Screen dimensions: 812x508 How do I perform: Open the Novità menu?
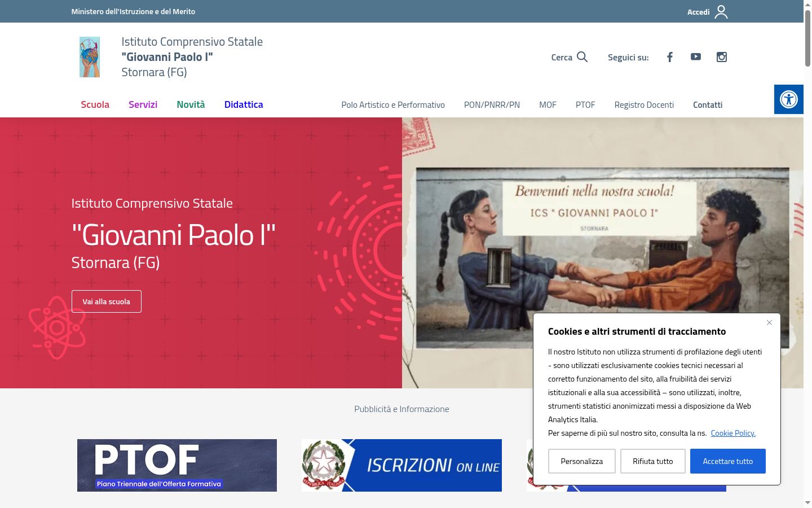pyautogui.click(x=191, y=104)
